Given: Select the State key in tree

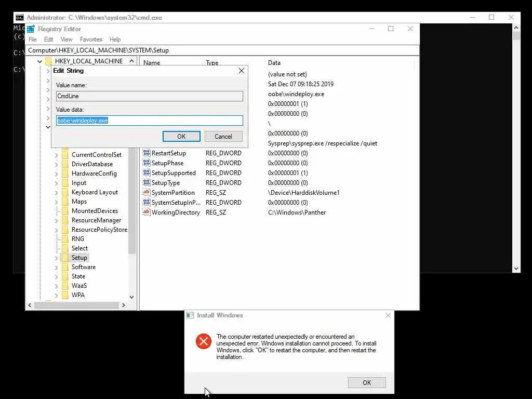Looking at the screenshot, I should coord(78,276).
